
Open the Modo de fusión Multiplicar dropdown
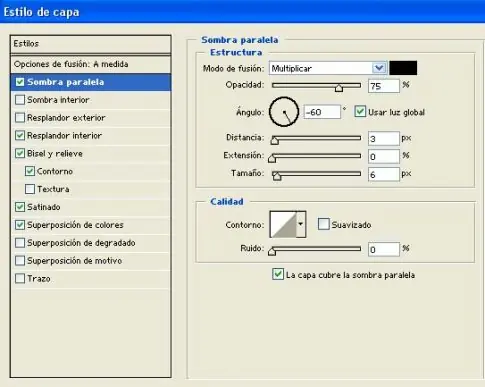tap(379, 68)
